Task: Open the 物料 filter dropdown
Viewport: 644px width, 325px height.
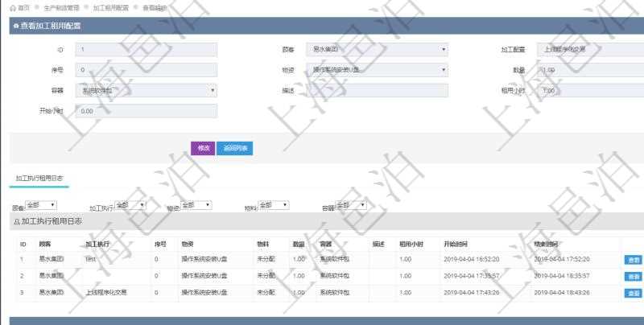Action: tap(273, 205)
